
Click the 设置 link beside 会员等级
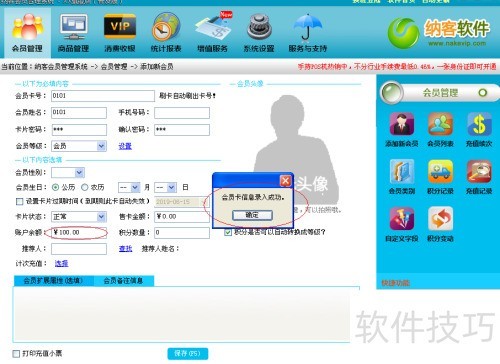point(125,146)
